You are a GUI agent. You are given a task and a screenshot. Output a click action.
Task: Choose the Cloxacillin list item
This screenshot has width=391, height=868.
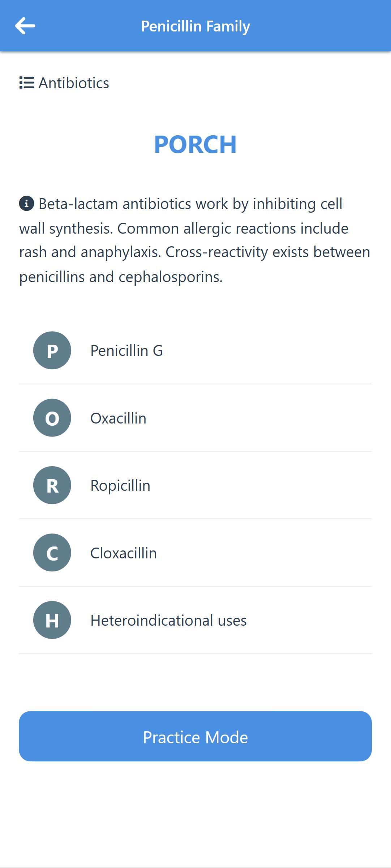click(x=195, y=553)
